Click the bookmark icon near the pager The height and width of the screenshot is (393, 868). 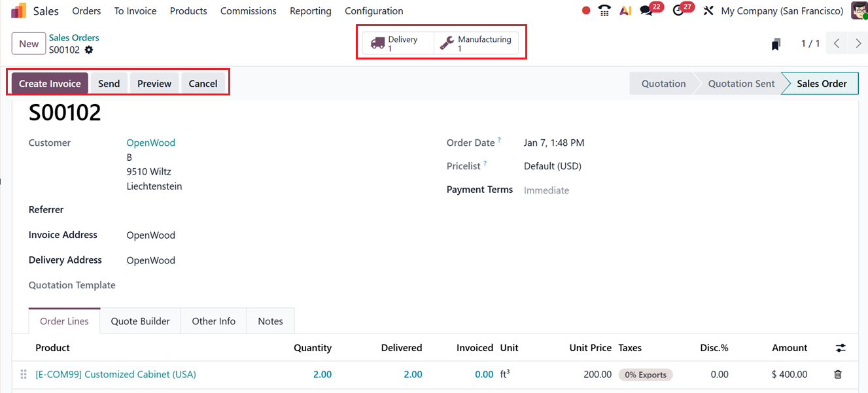[x=776, y=44]
